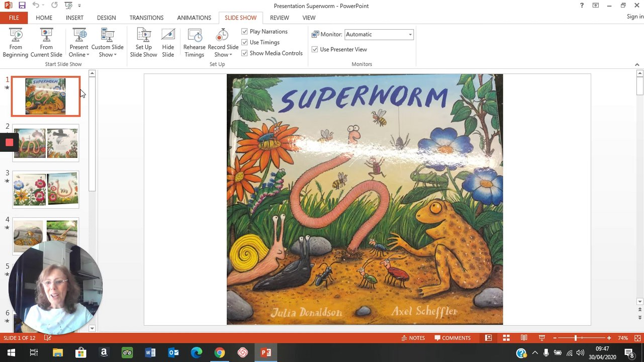Viewport: 644px width, 362px height.
Task: Switch to the HOME tab
Action: click(44, 18)
